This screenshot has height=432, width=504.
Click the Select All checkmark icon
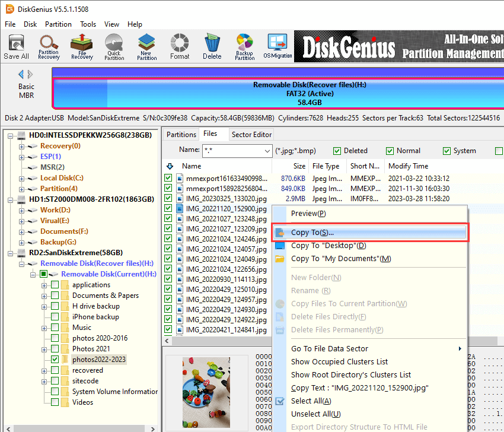click(280, 401)
